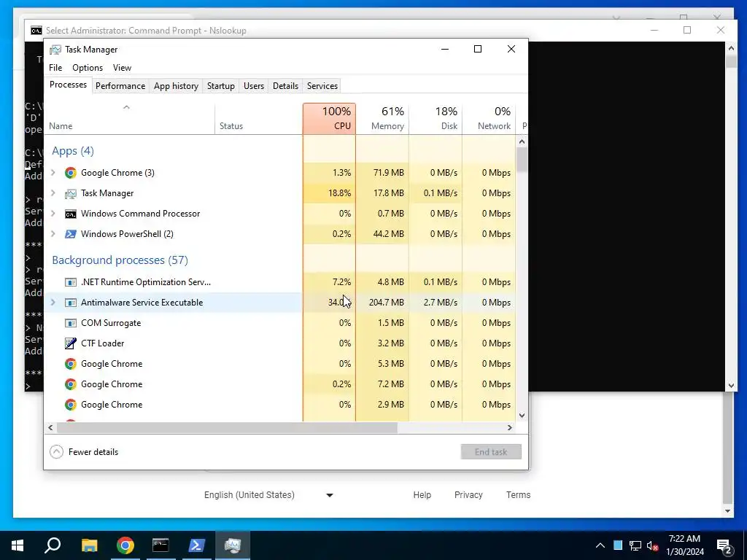747x560 pixels.
Task: Click the process list vertical scrollbar thumb
Action: pyautogui.click(x=522, y=160)
